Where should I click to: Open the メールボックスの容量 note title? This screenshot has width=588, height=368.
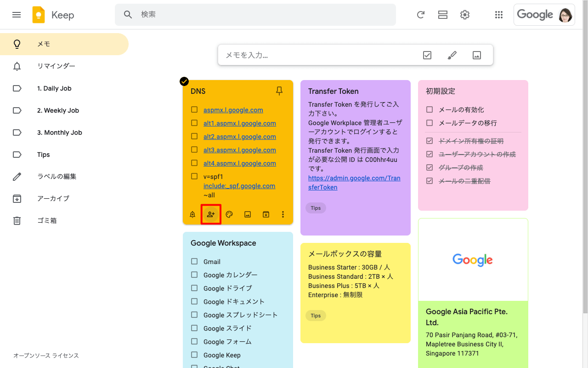pos(345,254)
